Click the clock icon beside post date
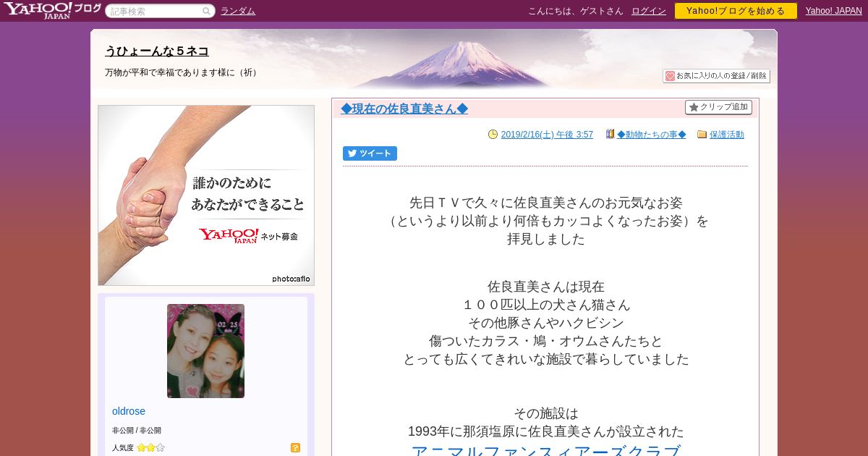The image size is (868, 456). click(x=493, y=134)
